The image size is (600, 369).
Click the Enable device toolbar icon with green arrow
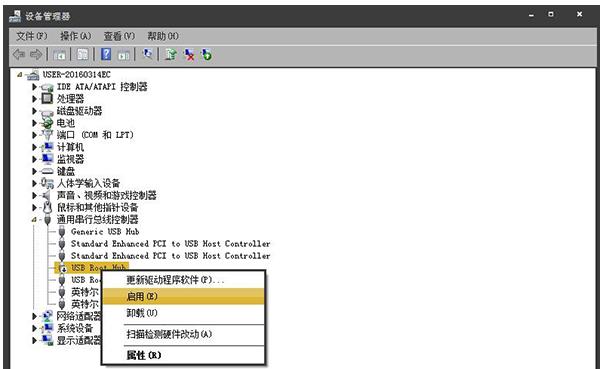[207, 55]
